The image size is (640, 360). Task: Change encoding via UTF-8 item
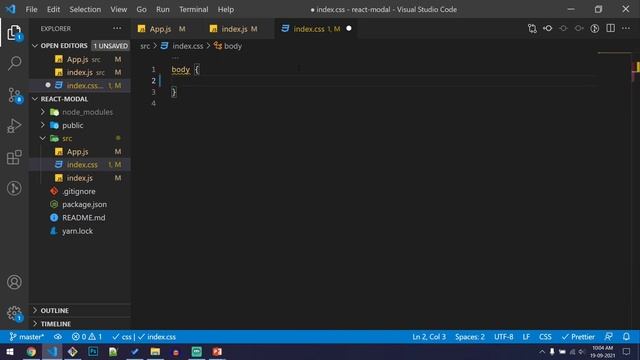[x=504, y=337]
